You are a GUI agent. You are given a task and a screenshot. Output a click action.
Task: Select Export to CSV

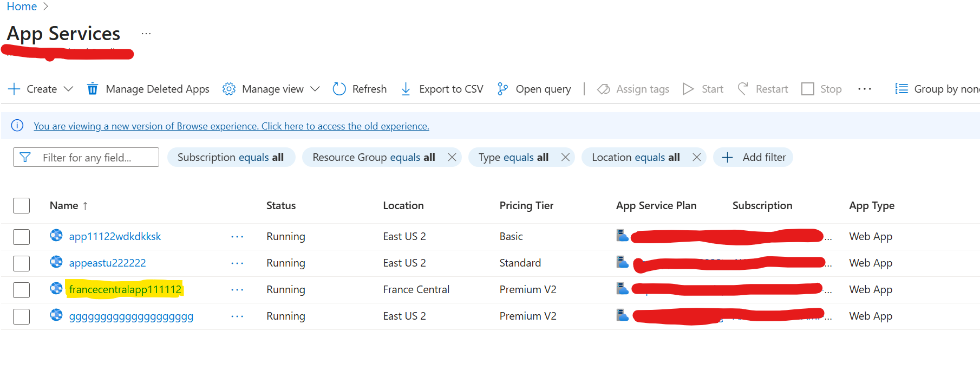[x=451, y=89]
